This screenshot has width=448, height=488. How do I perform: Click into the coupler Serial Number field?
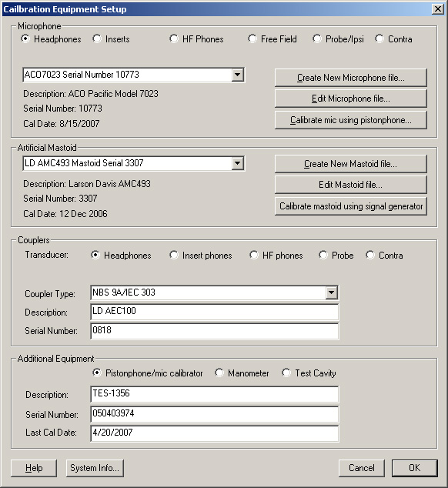(x=215, y=331)
